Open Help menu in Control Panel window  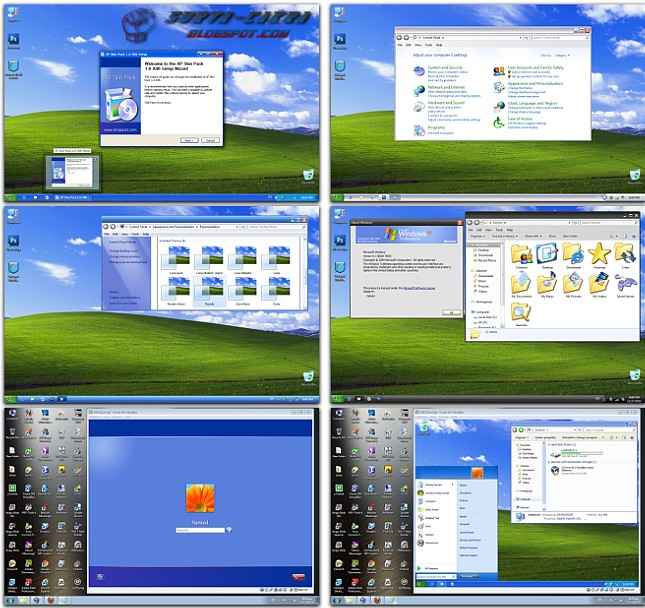(x=439, y=44)
